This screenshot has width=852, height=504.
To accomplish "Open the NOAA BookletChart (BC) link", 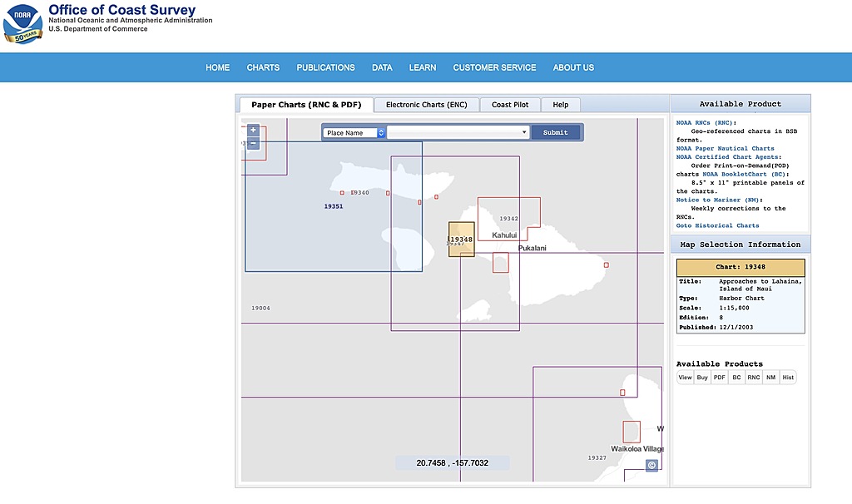I will pos(743,175).
